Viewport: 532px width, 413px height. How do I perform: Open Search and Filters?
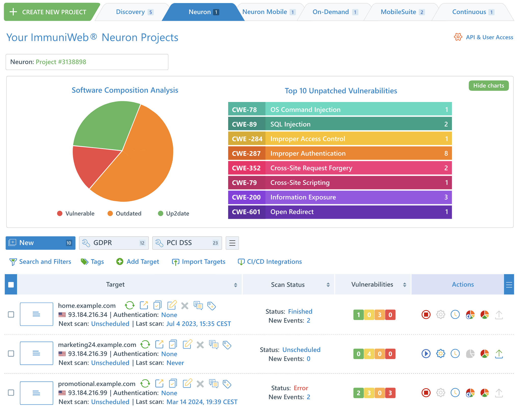point(40,262)
